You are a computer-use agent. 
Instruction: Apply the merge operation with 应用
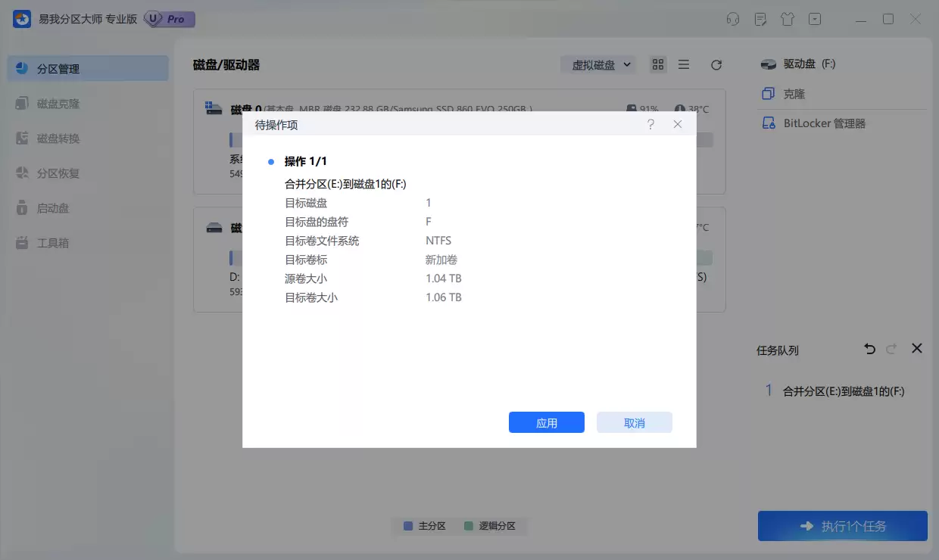click(546, 422)
